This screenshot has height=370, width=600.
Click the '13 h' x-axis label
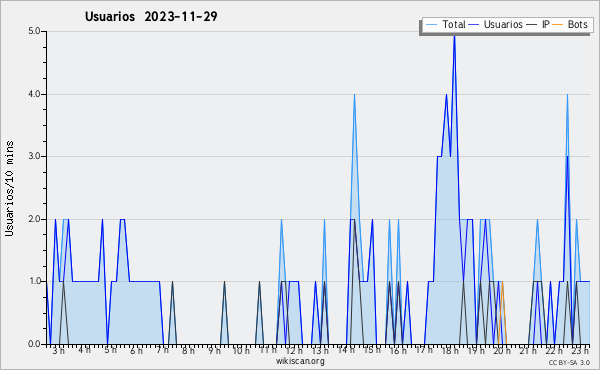(x=320, y=350)
